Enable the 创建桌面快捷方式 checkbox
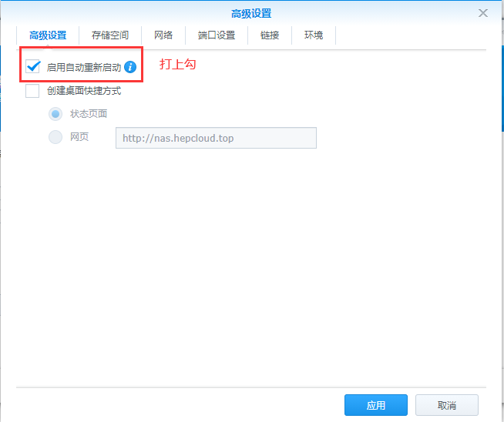 click(x=32, y=91)
